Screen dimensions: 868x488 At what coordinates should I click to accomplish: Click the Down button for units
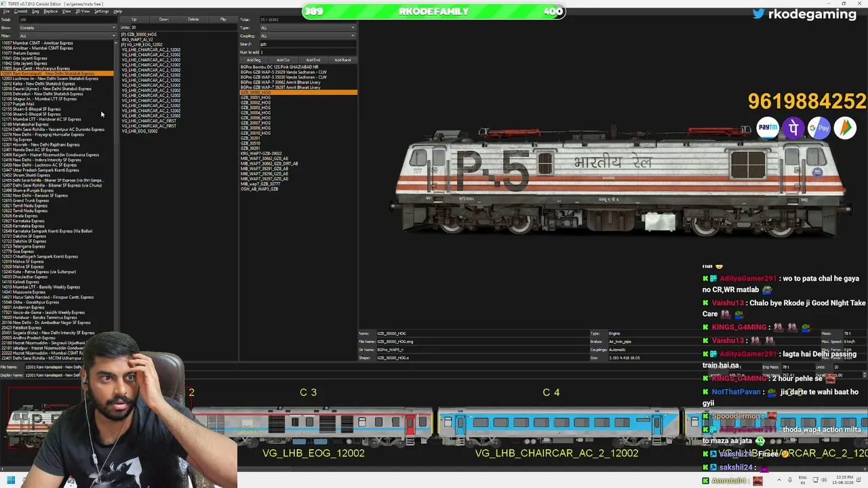[164, 20]
